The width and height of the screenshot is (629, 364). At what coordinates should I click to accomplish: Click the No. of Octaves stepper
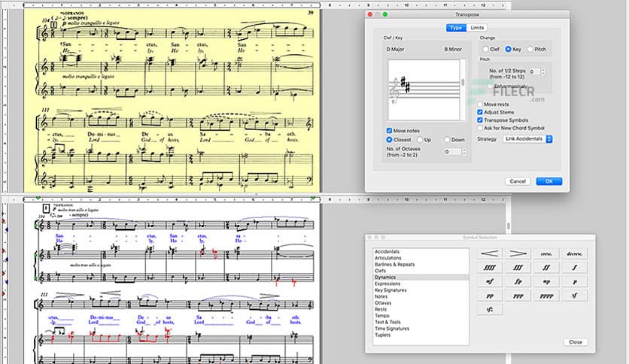click(464, 151)
